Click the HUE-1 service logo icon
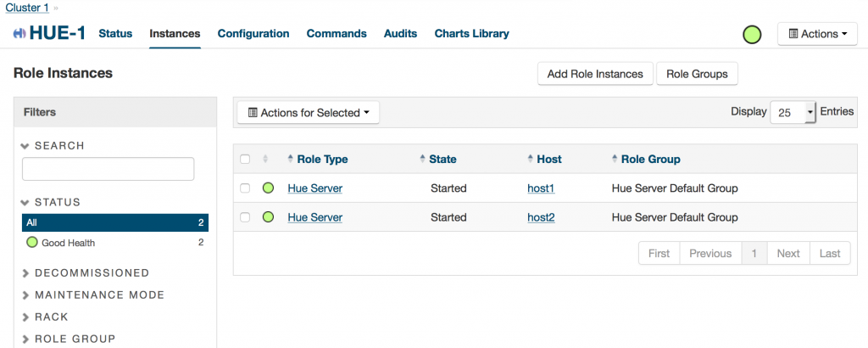The width and height of the screenshot is (868, 348). (19, 34)
